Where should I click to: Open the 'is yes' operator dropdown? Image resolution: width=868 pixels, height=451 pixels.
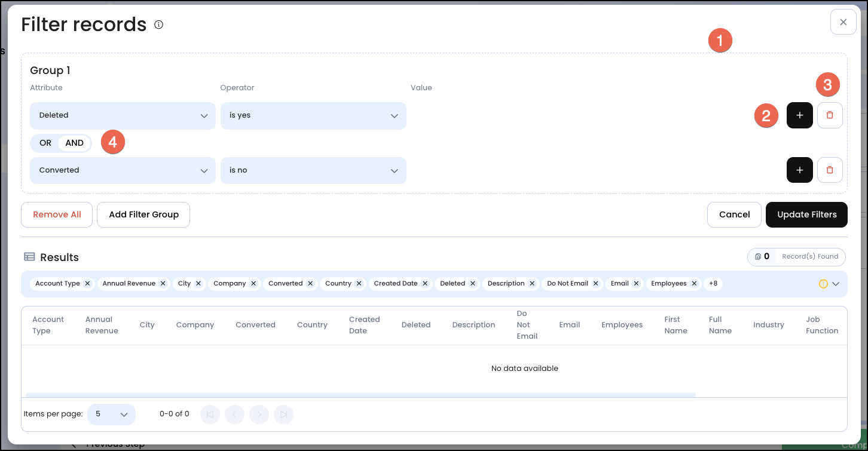coord(313,115)
